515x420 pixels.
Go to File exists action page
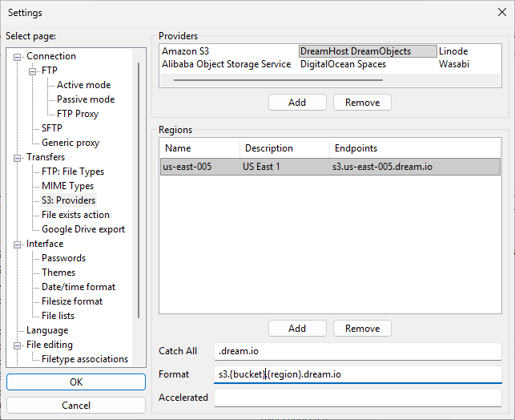click(75, 215)
